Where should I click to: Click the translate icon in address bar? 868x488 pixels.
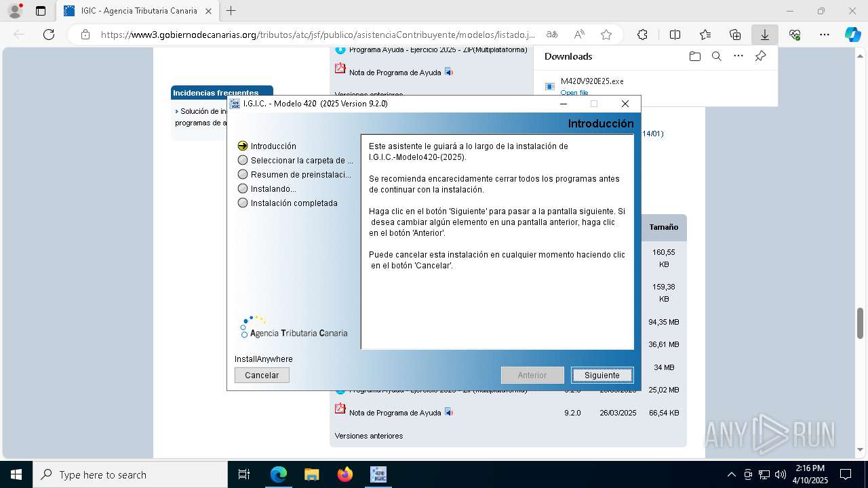coord(552,35)
